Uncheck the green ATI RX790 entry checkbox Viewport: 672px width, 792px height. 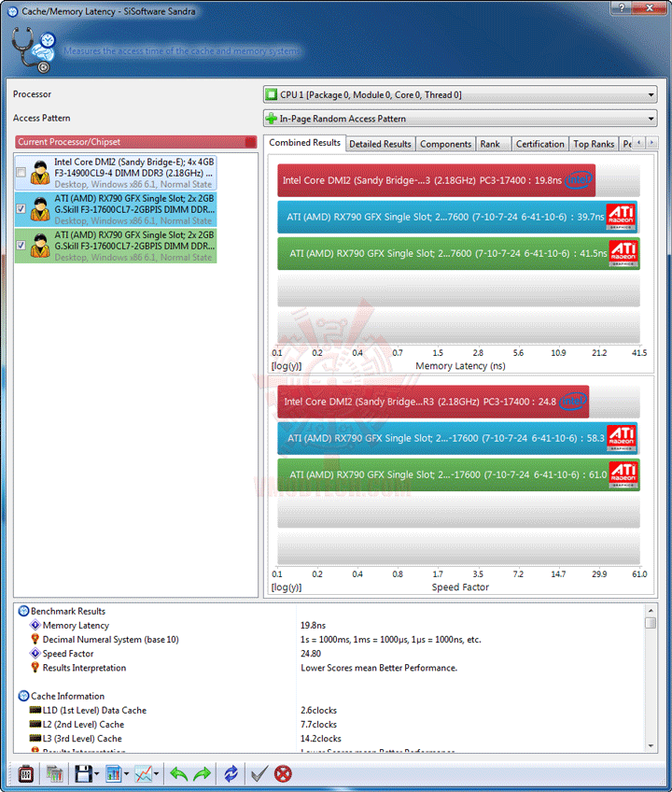(x=21, y=245)
